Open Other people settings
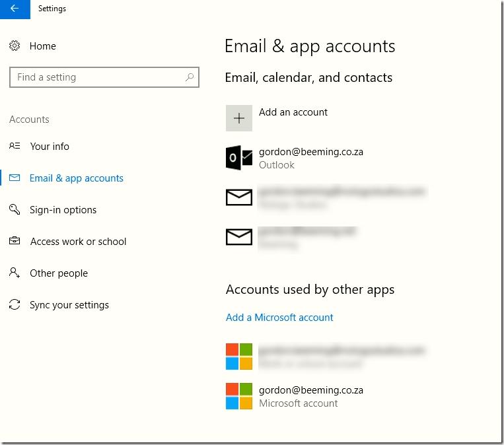This screenshot has width=504, height=445. [x=59, y=273]
